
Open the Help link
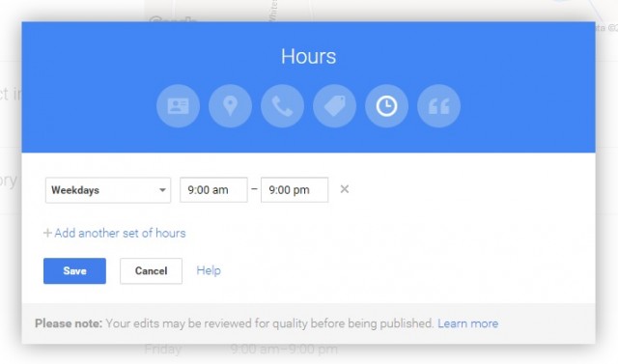click(209, 270)
